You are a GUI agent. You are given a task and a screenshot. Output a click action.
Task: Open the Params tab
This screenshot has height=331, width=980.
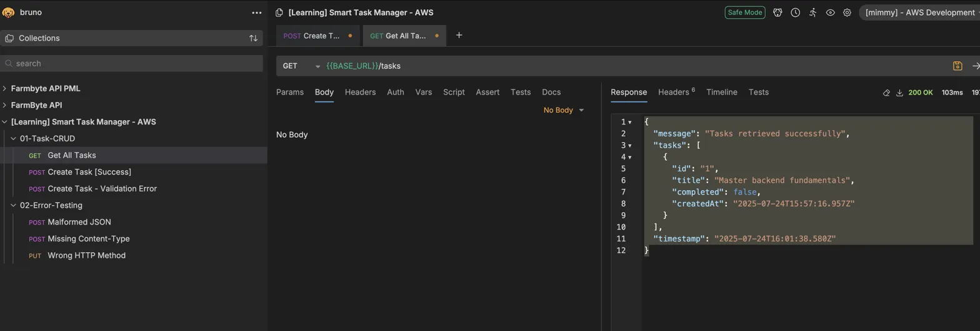[290, 92]
